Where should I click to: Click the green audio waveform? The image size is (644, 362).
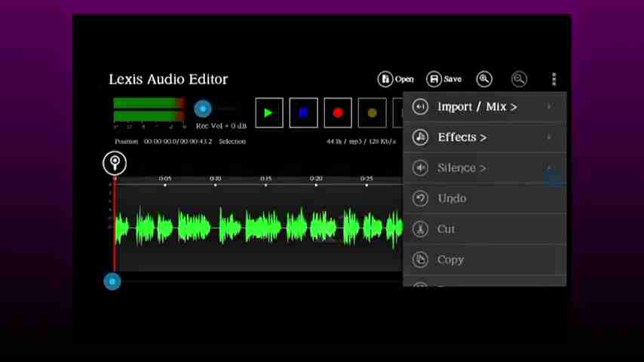coord(259,227)
